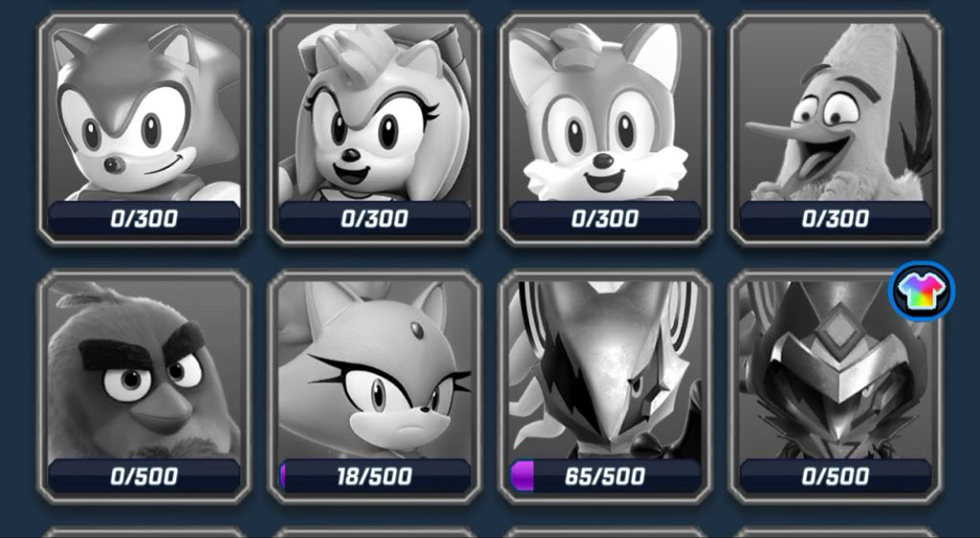Open the partially visible card below Red

click(x=145, y=532)
